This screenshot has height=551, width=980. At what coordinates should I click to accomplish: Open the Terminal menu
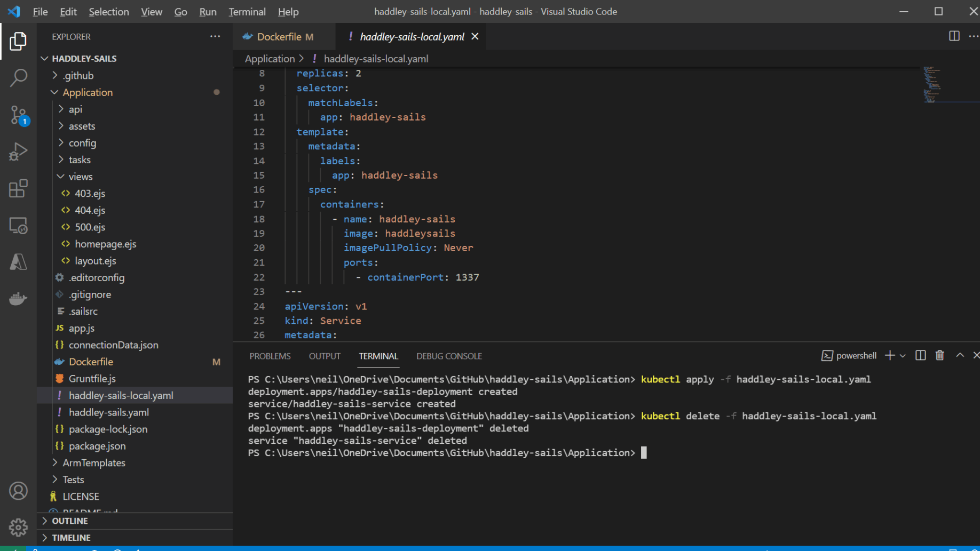247,12
